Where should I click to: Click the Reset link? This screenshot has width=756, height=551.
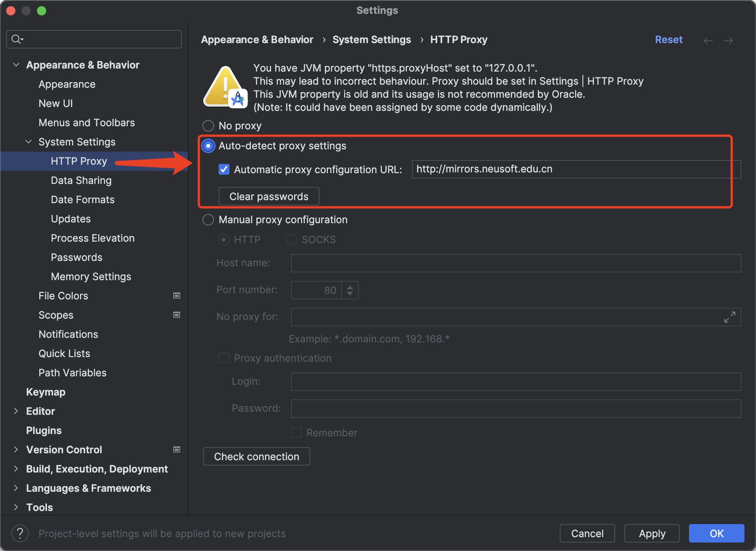pos(669,40)
